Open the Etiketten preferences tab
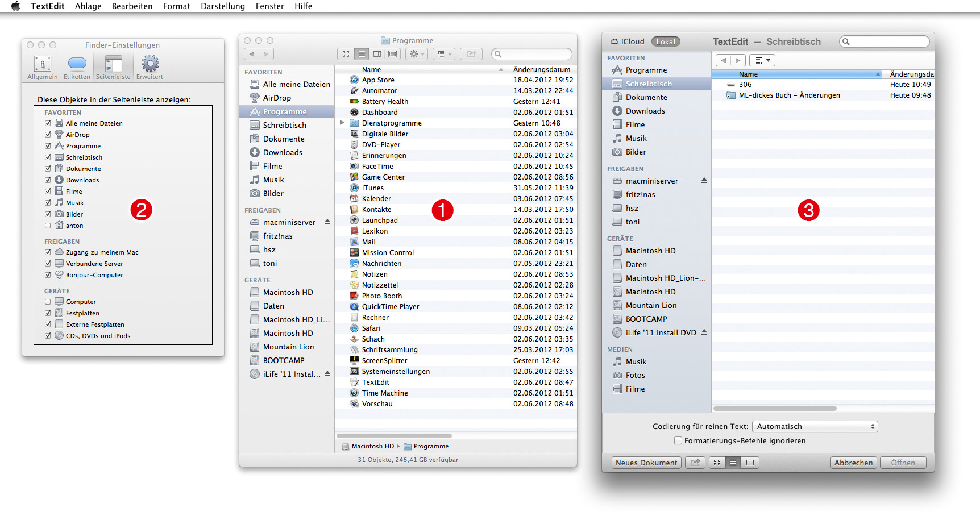The width and height of the screenshot is (980, 516). pos(77,67)
